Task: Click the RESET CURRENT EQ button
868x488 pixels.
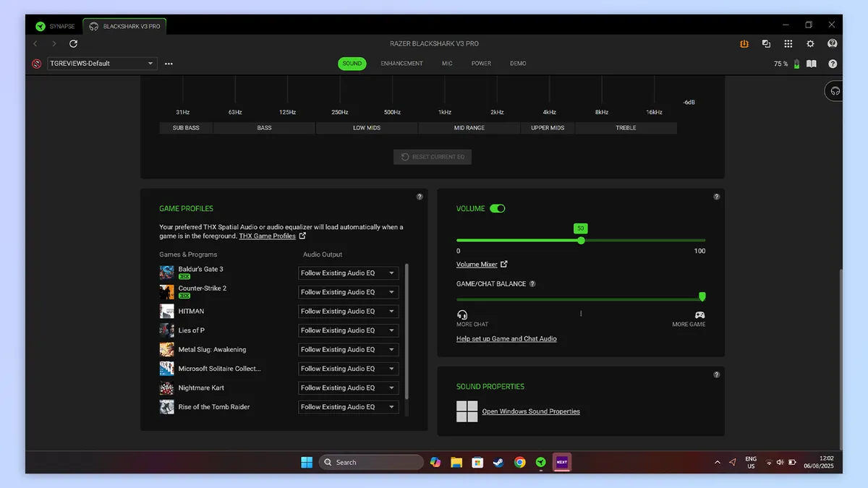Action: click(x=432, y=156)
